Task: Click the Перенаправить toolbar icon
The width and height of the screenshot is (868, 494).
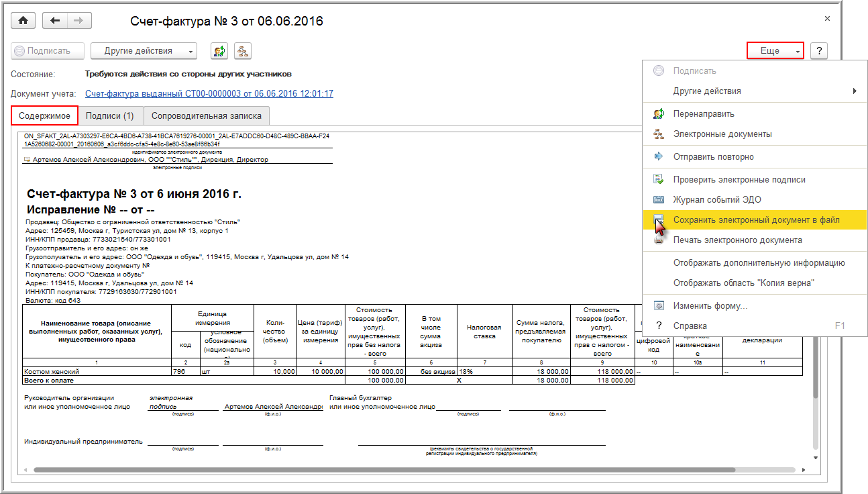Action: coord(219,51)
